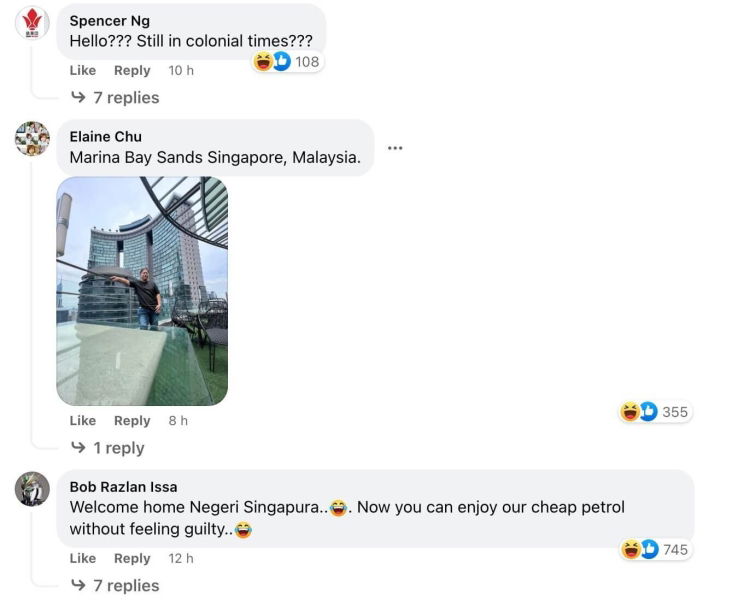The width and height of the screenshot is (738, 600).
Task: View the 745 reactions on Bob's comment
Action: click(655, 549)
